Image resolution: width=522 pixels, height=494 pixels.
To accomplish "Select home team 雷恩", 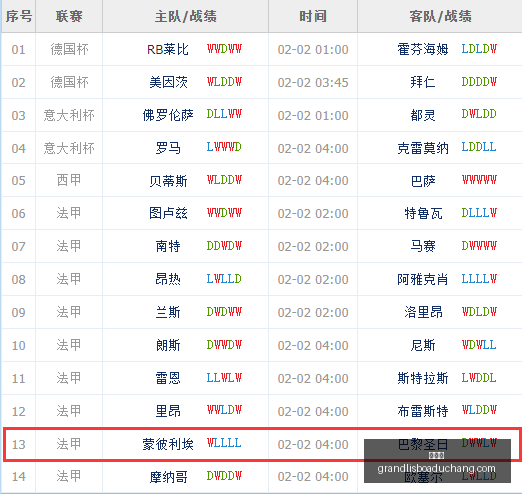I will pos(168,378).
